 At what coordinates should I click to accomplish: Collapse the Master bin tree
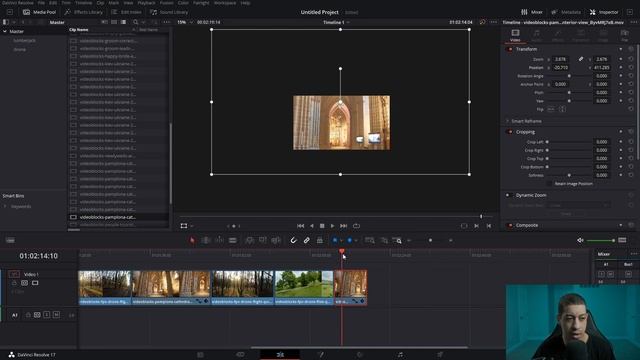click(5, 31)
